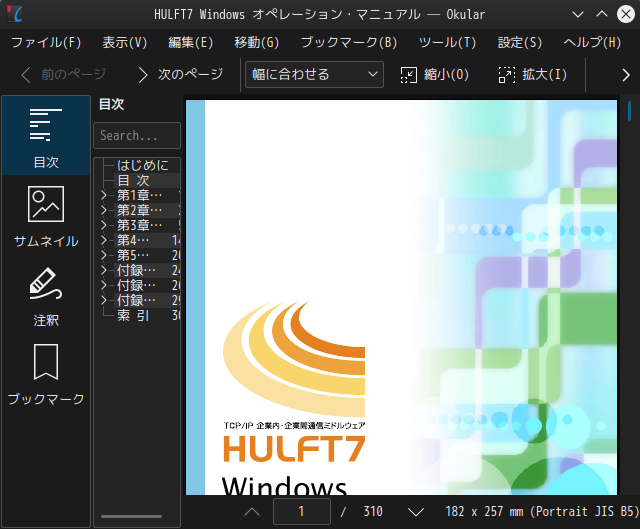Focus the contents Search field
Image resolution: width=640 pixels, height=529 pixels.
click(137, 136)
